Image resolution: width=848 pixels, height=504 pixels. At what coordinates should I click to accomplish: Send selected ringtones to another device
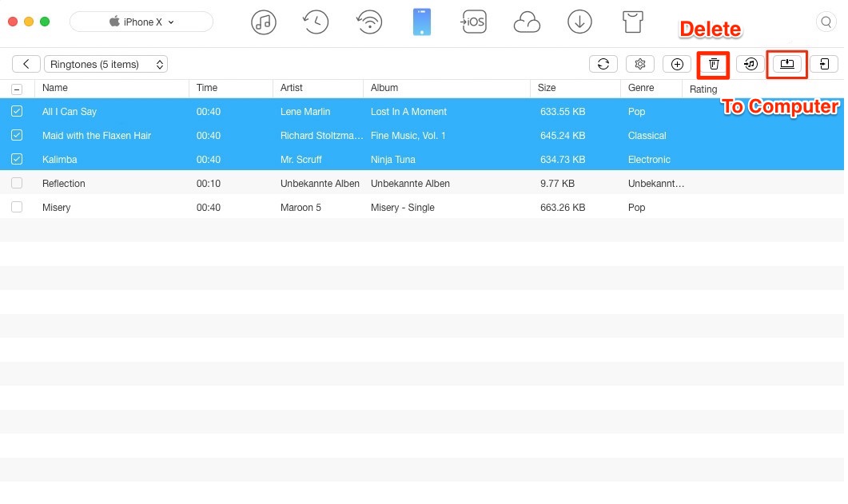coord(824,64)
